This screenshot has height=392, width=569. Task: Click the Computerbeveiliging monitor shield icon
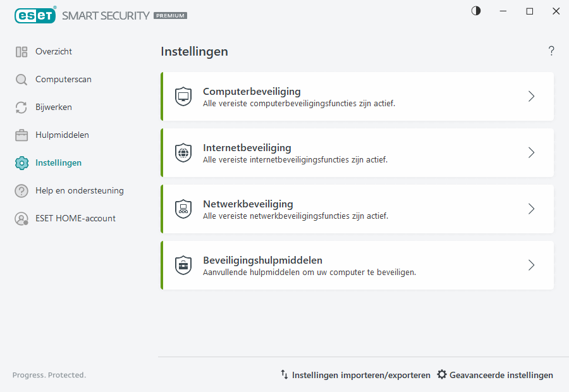coord(183,96)
